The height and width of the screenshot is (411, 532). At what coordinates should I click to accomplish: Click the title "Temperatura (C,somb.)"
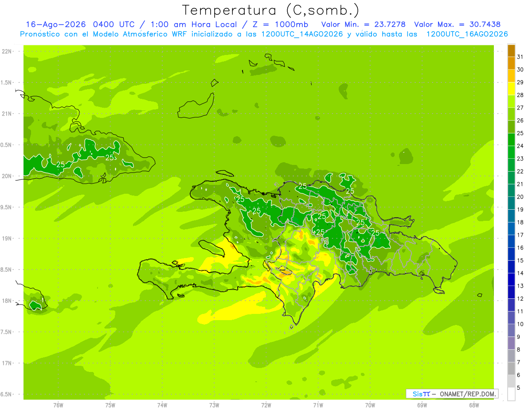tap(271, 11)
